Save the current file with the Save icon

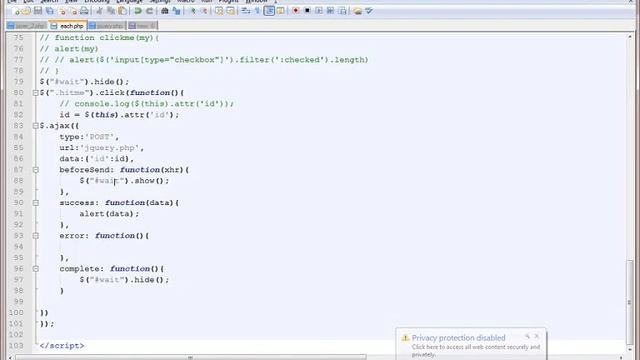(x=38, y=11)
